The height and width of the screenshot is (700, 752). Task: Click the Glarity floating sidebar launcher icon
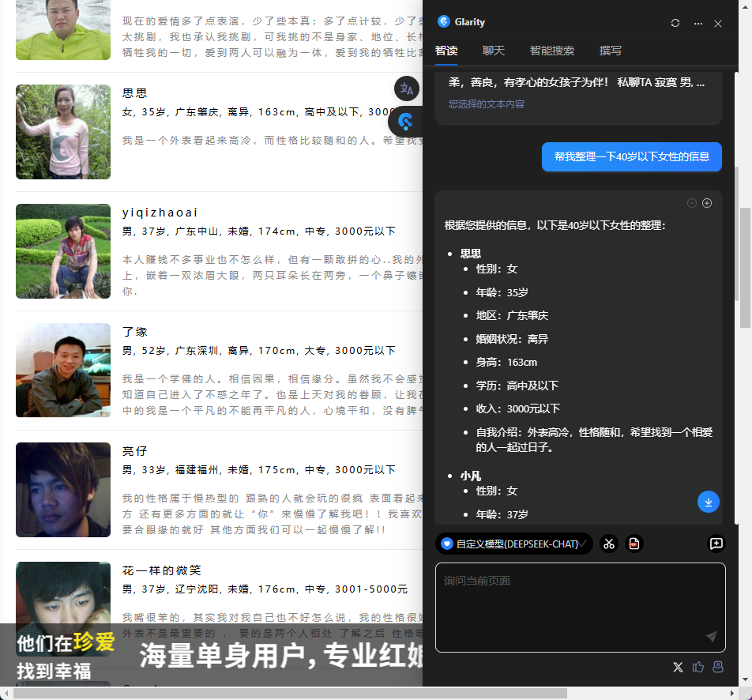click(x=406, y=122)
